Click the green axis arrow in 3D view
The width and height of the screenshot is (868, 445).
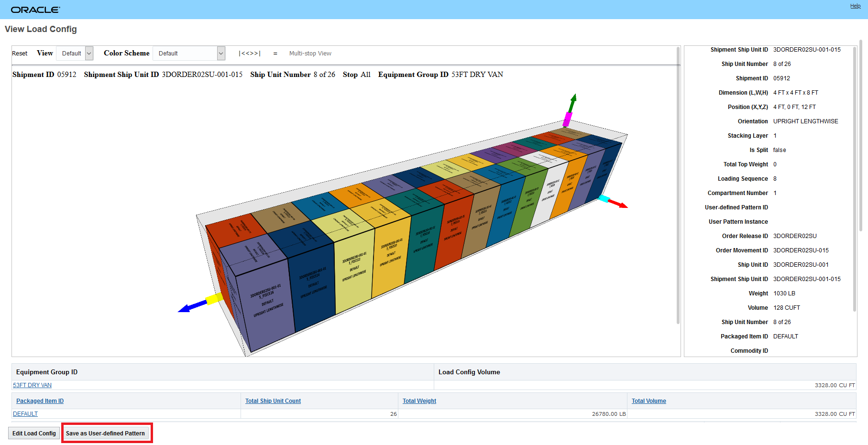572,102
